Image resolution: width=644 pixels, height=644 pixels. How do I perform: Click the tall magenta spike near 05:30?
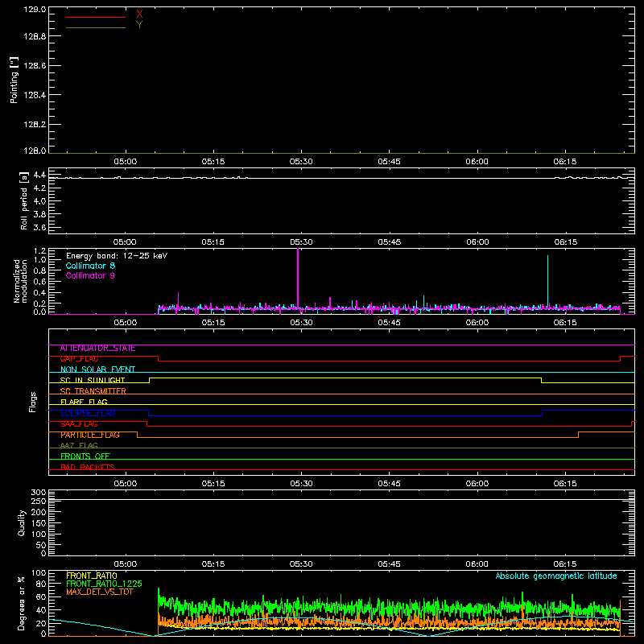pos(298,279)
